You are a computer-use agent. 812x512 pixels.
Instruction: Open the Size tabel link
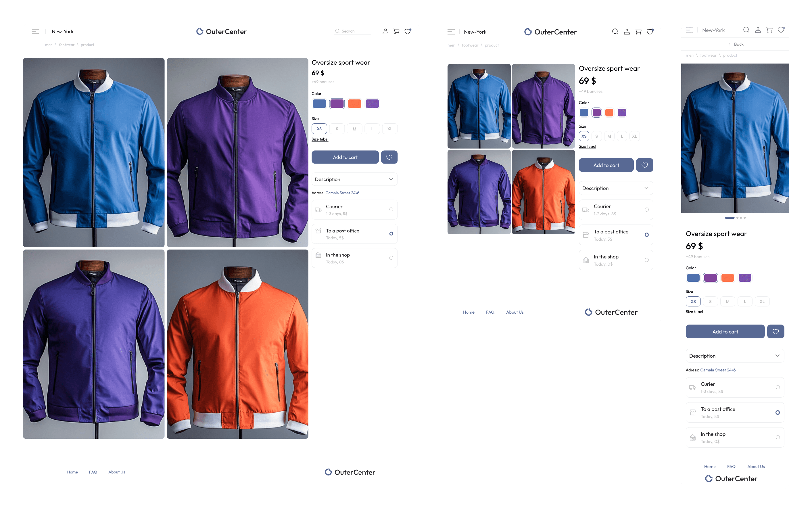[x=320, y=139]
